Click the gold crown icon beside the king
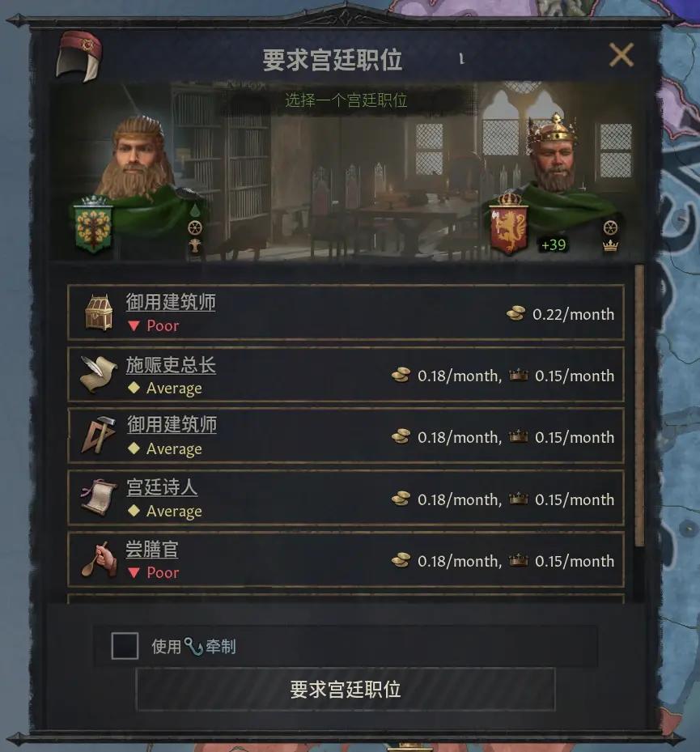 tap(610, 246)
